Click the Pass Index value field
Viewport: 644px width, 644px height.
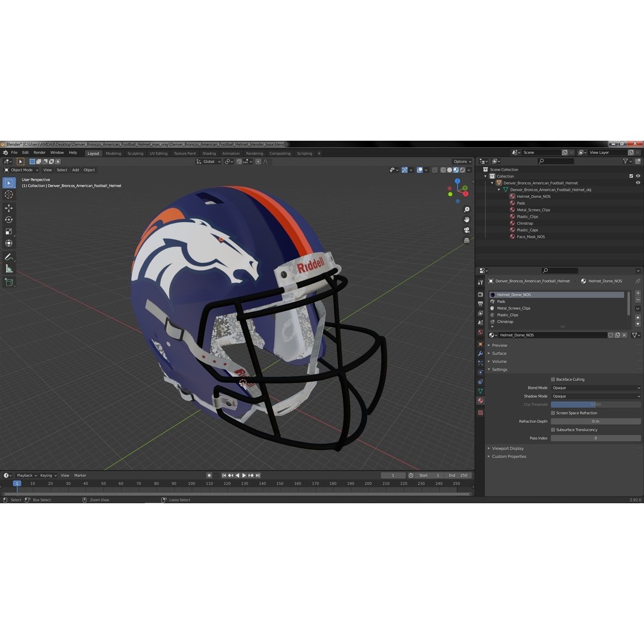click(x=596, y=438)
